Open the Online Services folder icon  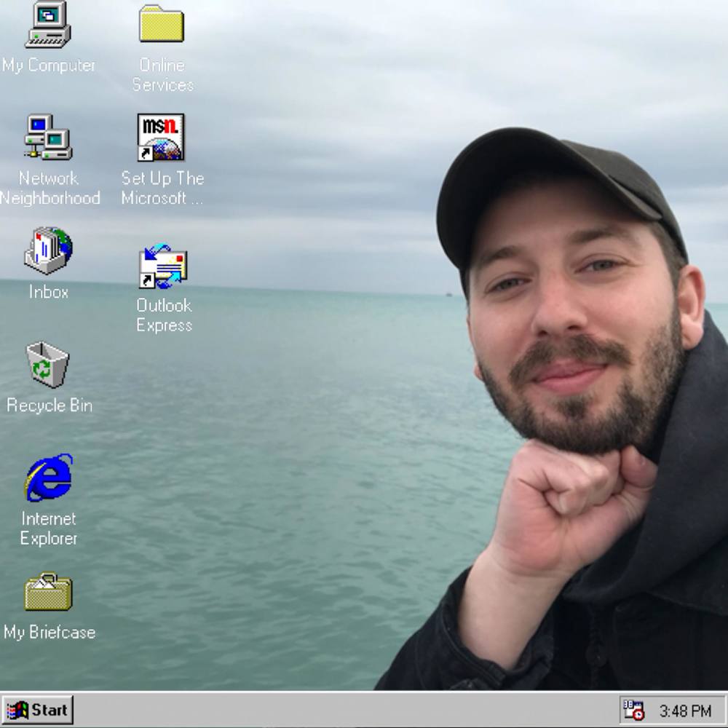162,23
